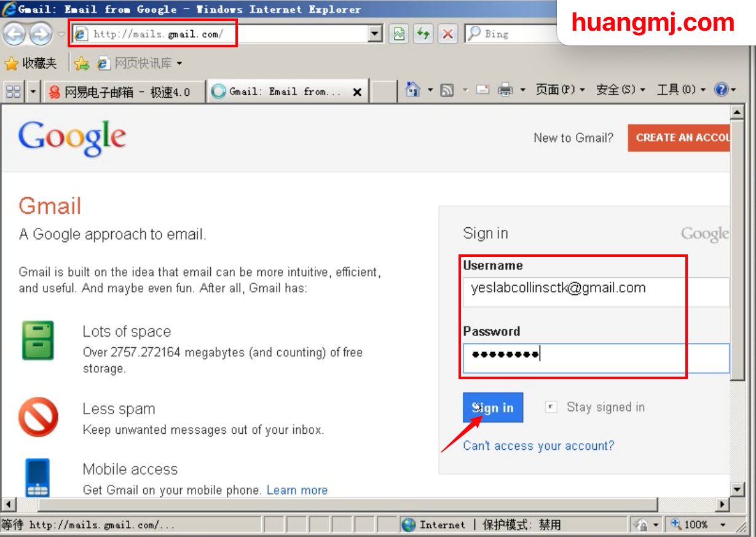
Task: Click the address bar URL field
Action: (x=220, y=34)
